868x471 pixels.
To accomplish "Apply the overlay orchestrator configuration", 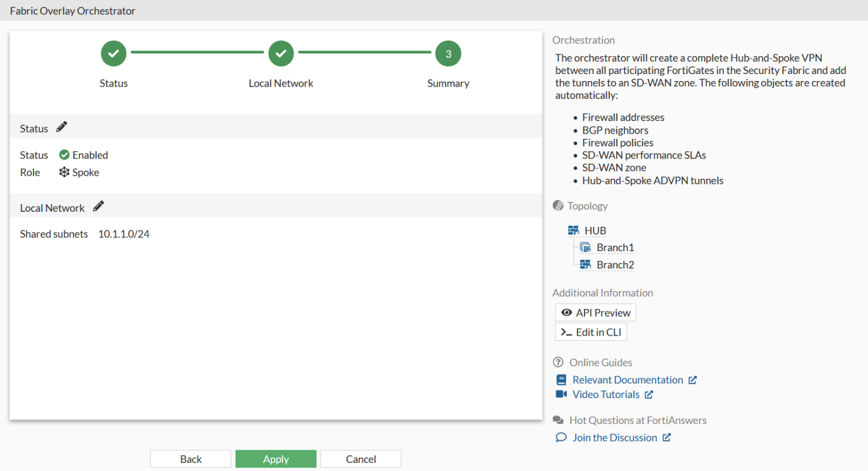I will coord(276,459).
